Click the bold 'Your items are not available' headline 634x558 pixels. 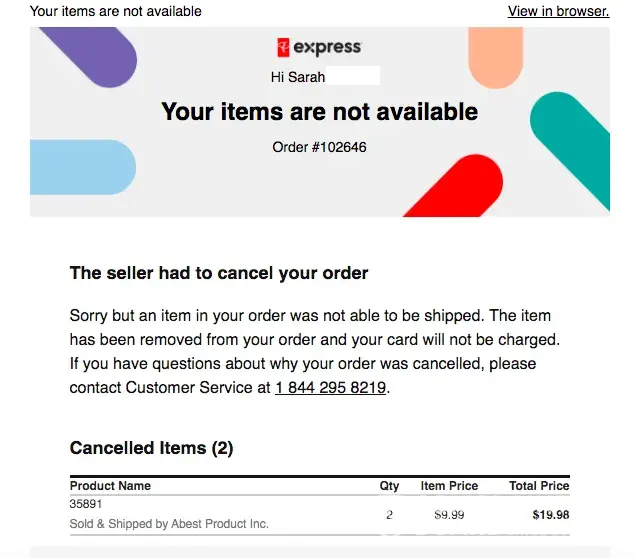(x=319, y=111)
